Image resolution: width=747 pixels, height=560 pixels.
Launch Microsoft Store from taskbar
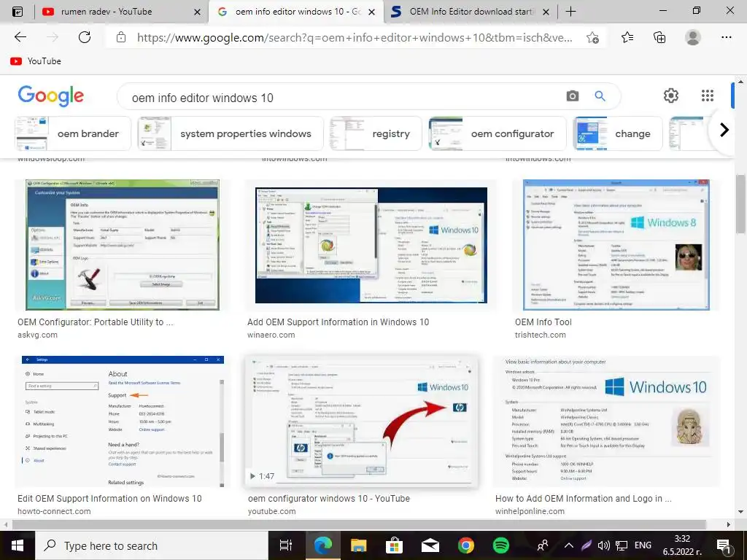click(394, 545)
